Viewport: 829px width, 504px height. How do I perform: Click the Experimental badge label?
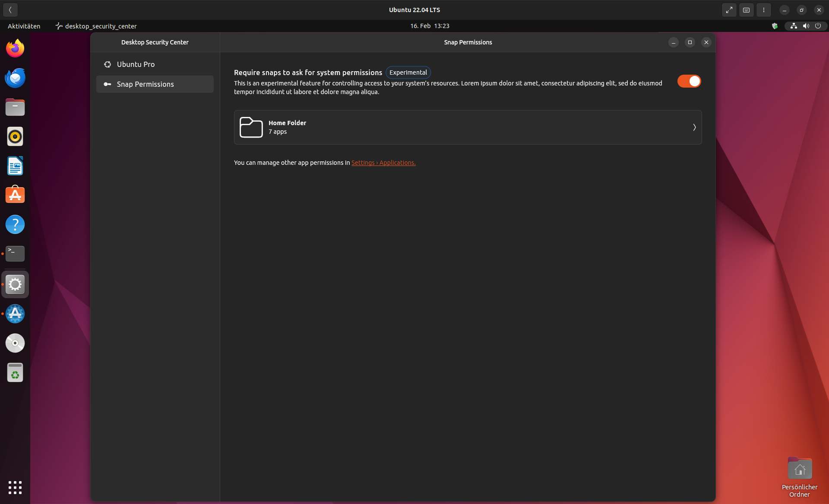pos(408,72)
